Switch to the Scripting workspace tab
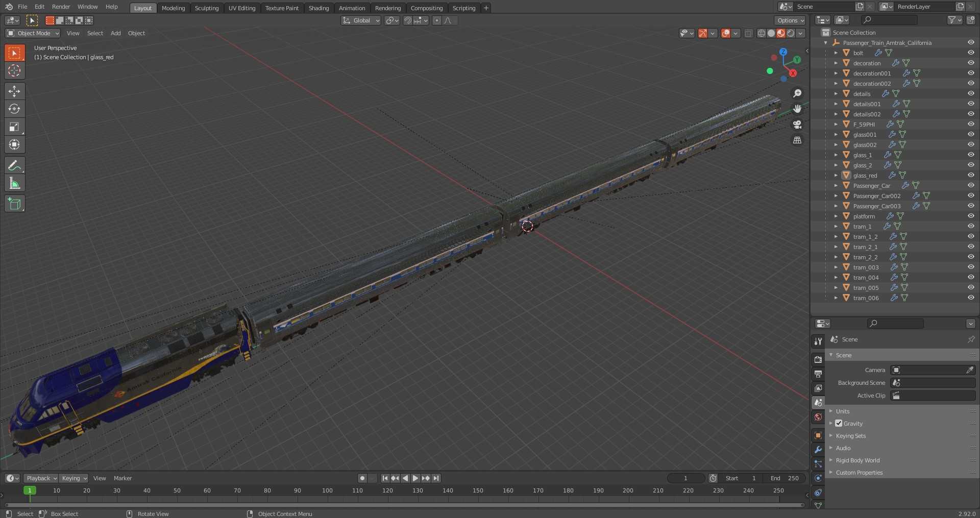 tap(463, 8)
